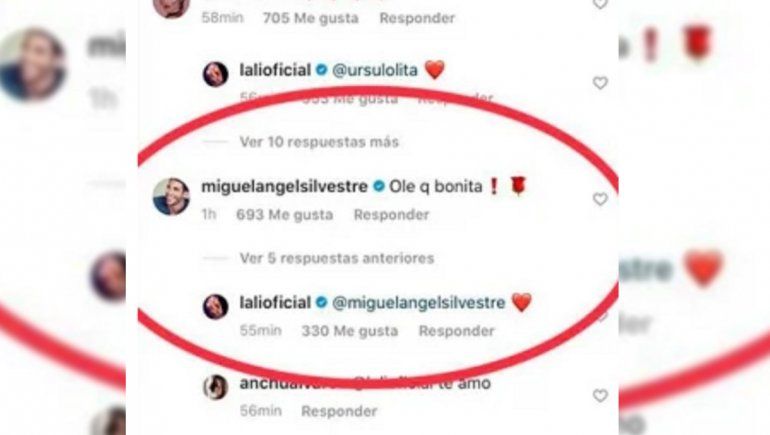Open anchualvarez's profile avatar
770x435 pixels.
[x=216, y=387]
